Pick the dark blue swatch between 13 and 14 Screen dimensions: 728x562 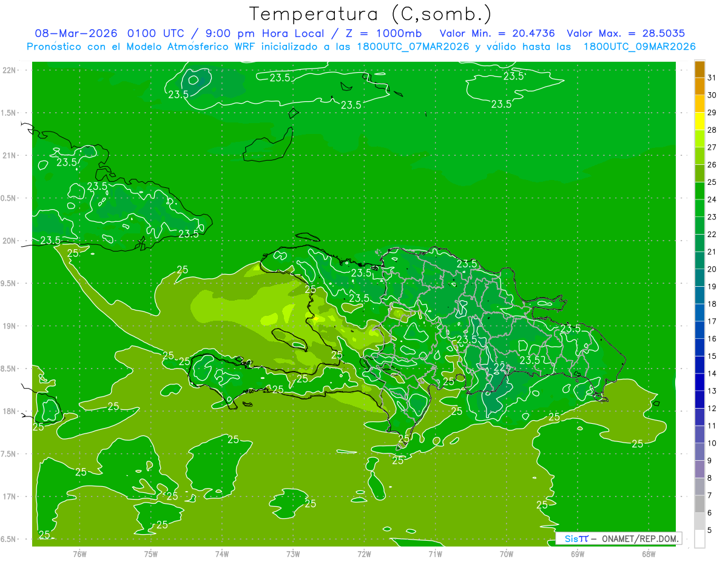[x=699, y=382]
